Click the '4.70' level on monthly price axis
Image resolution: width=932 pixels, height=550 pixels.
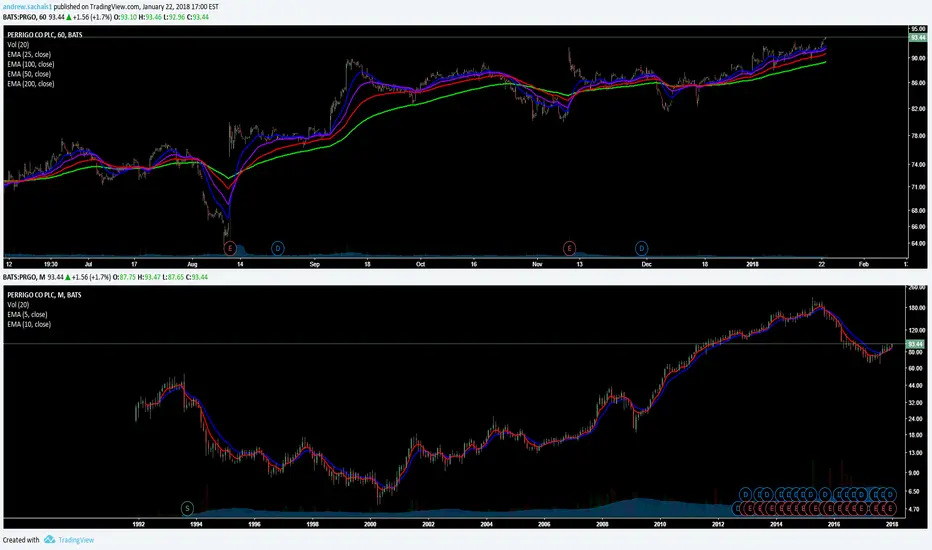click(x=914, y=510)
